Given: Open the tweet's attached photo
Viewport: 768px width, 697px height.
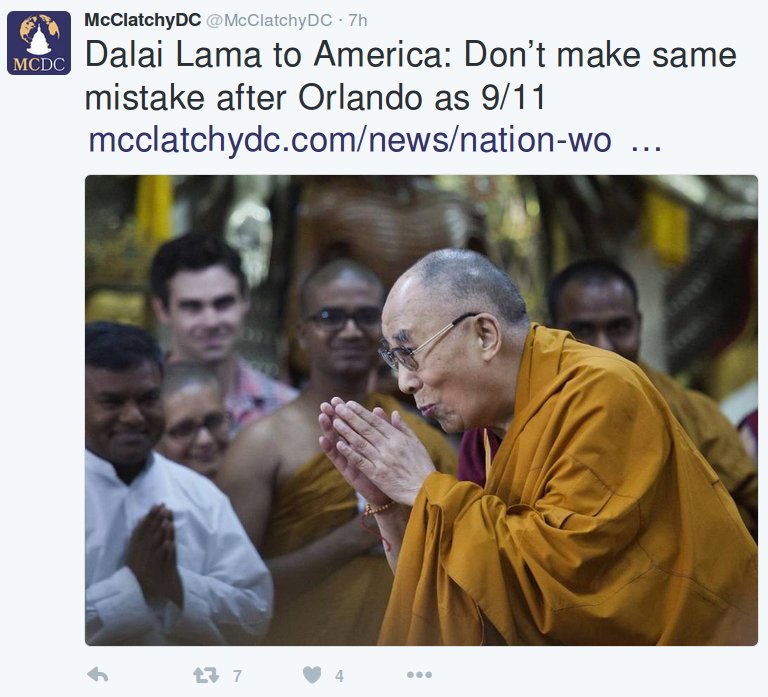Looking at the screenshot, I should (421, 410).
